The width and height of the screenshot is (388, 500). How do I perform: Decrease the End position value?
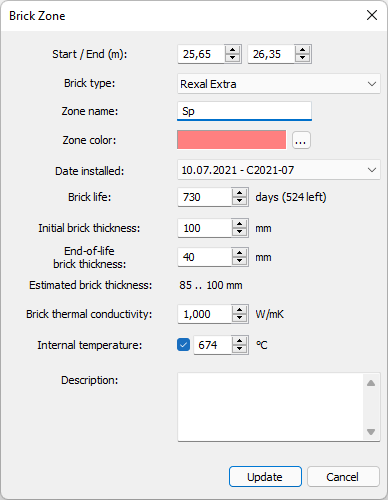click(x=302, y=58)
